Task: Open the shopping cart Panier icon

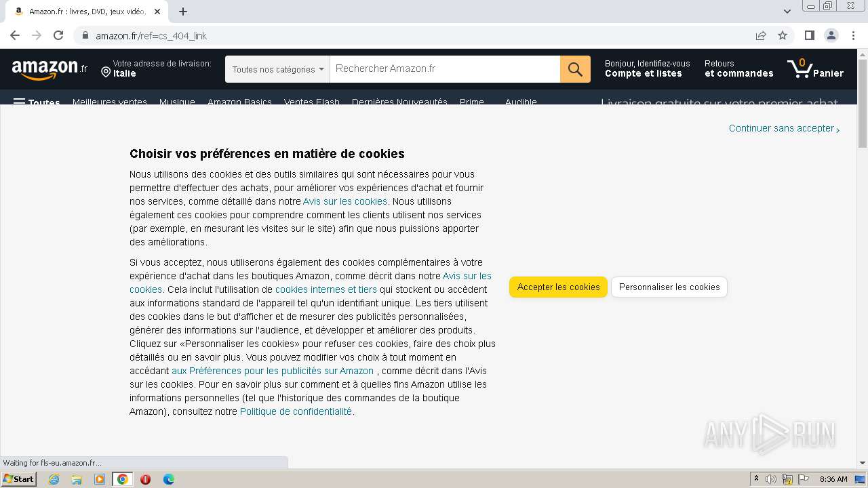Action: tap(815, 68)
